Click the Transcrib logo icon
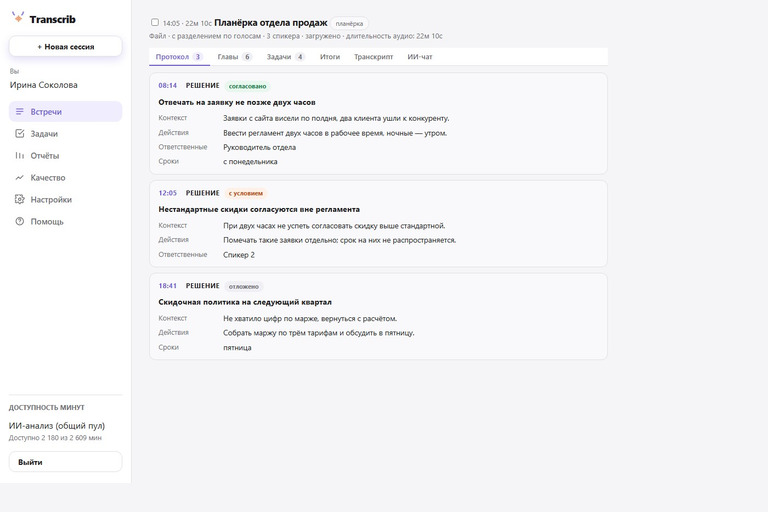 18,17
